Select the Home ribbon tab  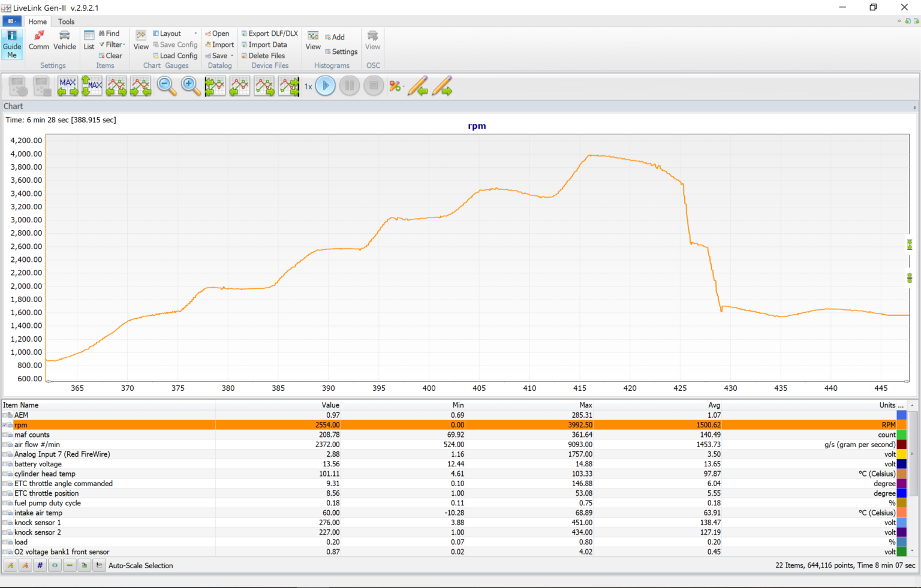pyautogui.click(x=37, y=22)
